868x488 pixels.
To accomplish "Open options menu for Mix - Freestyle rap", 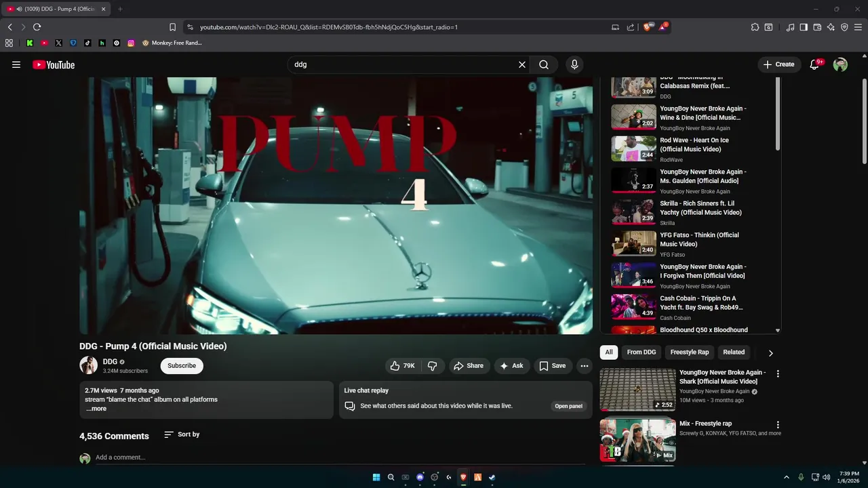I will [778, 425].
